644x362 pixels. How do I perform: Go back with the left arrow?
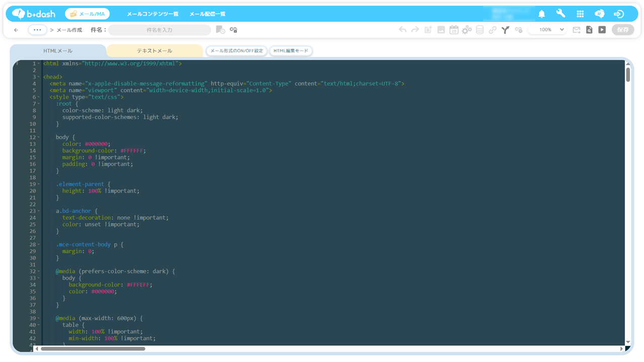click(16, 30)
